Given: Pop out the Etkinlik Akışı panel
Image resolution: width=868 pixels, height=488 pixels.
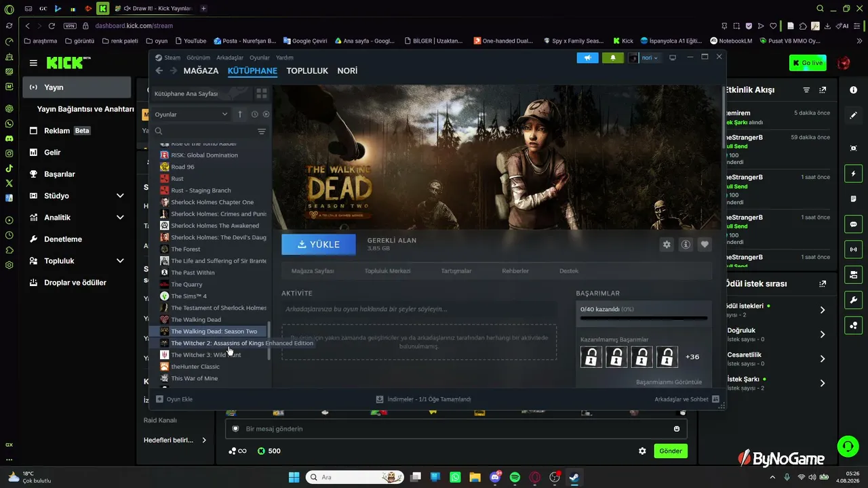Looking at the screenshot, I should (x=823, y=90).
